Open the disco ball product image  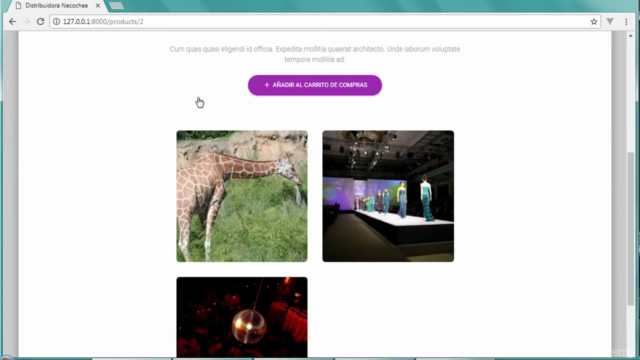(x=242, y=317)
